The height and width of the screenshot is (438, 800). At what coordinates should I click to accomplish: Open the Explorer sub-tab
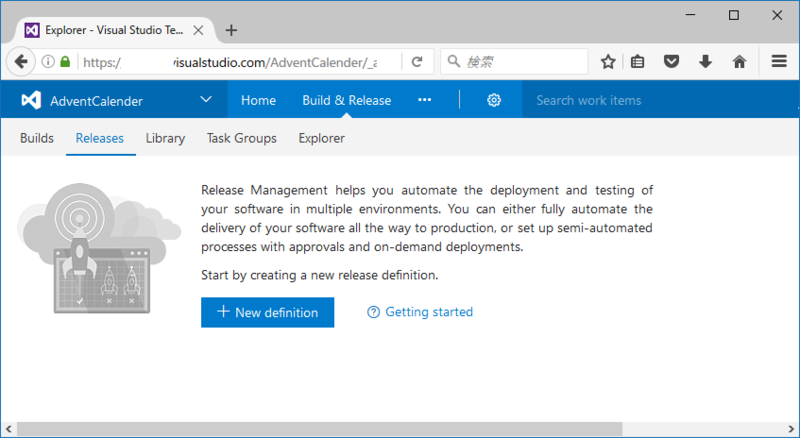point(321,138)
